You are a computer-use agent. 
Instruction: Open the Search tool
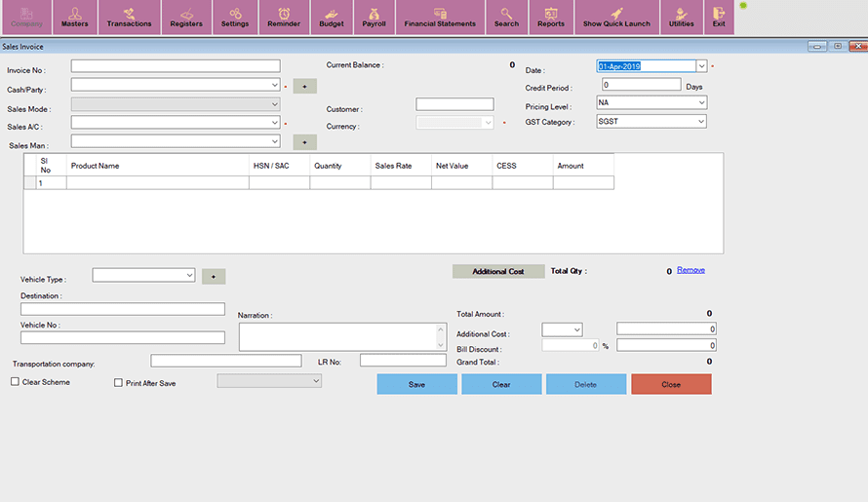[506, 18]
